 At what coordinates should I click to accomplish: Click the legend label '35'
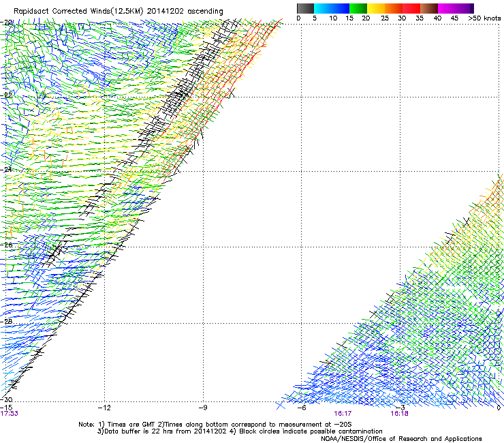[420, 18]
